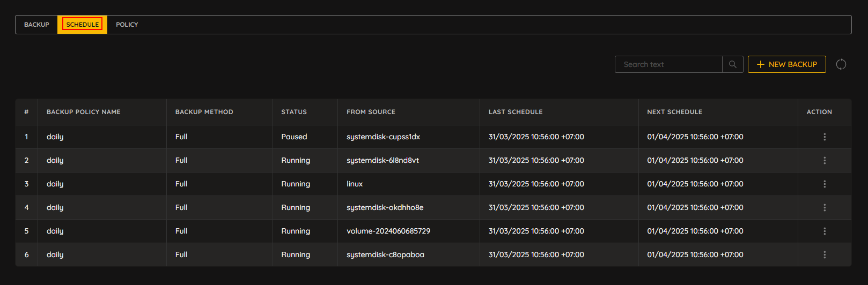Viewport: 868px width, 285px height.
Task: Click the Status column header
Action: coord(294,112)
